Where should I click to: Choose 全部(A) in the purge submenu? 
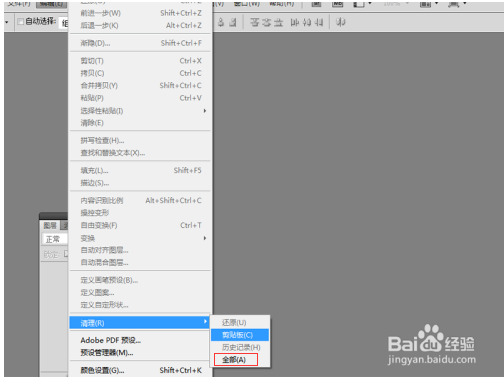[236, 360]
